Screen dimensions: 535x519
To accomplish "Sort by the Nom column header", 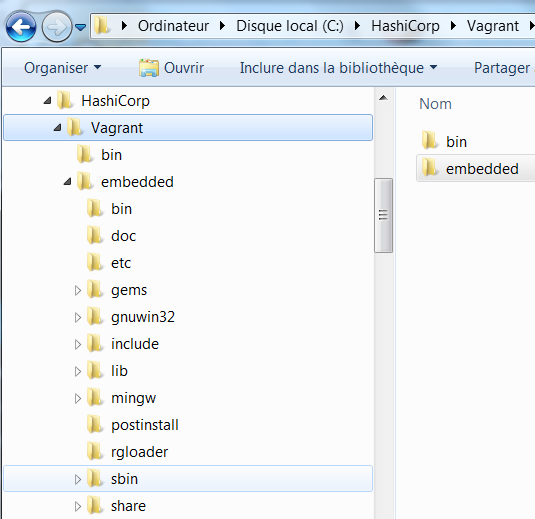I will (x=435, y=104).
